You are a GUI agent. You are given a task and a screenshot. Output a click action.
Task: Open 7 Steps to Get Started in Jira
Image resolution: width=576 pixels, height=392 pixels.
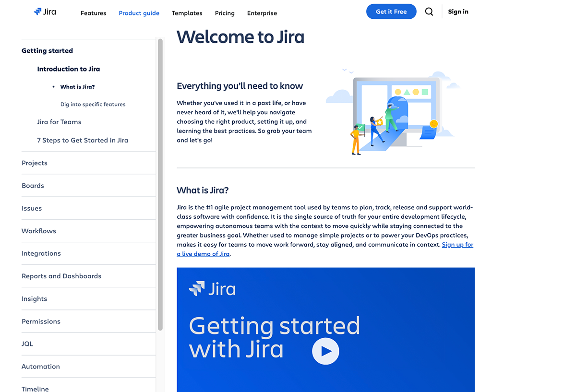83,140
